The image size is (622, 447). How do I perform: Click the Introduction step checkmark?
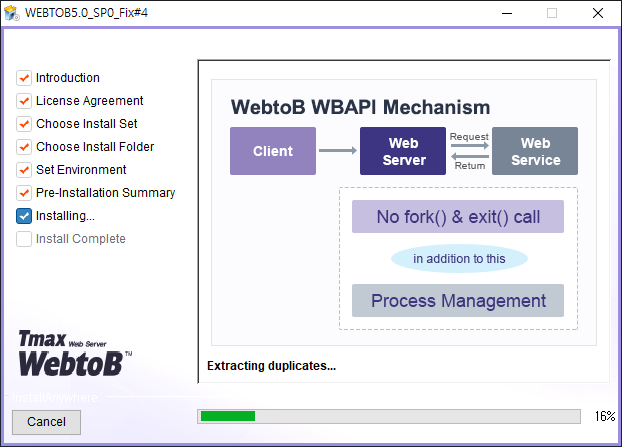(24, 78)
